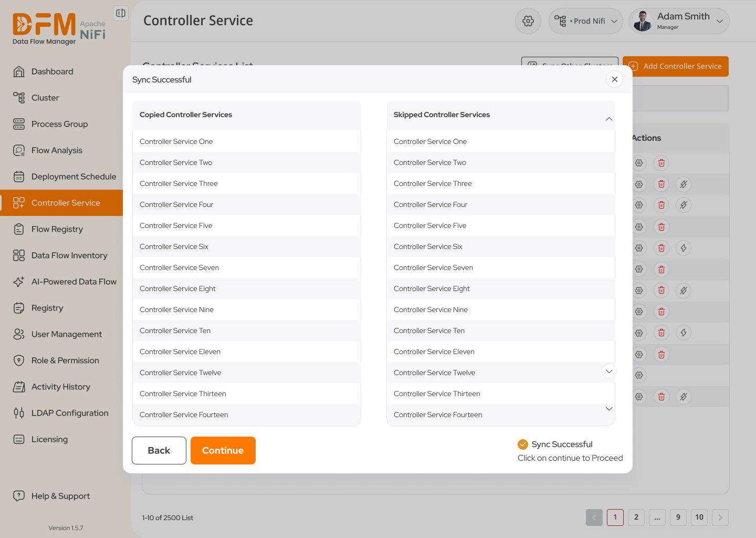The height and width of the screenshot is (538, 756).
Task: Click the Version 1.5.7 label
Action: pyautogui.click(x=66, y=528)
